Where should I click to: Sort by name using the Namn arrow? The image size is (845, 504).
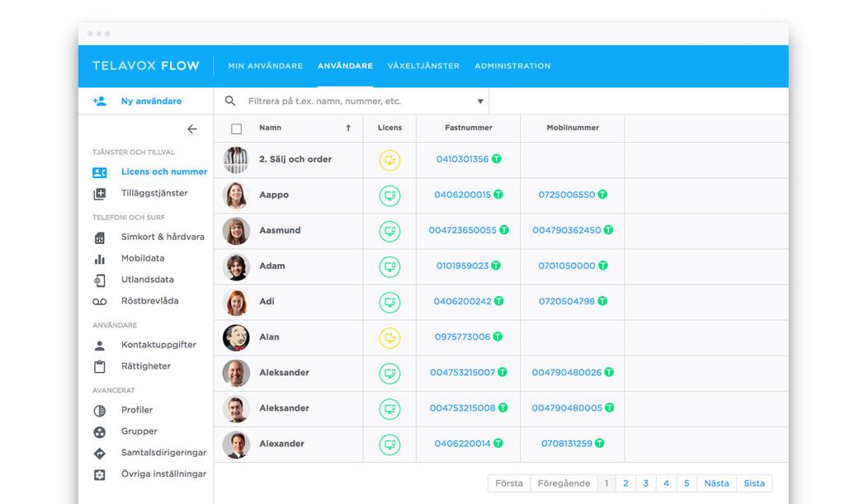(x=348, y=128)
